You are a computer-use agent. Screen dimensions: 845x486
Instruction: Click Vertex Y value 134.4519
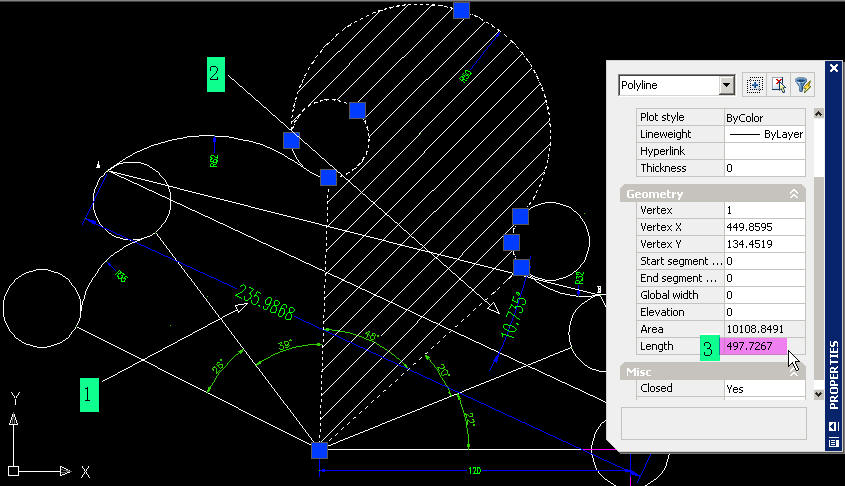coord(765,244)
